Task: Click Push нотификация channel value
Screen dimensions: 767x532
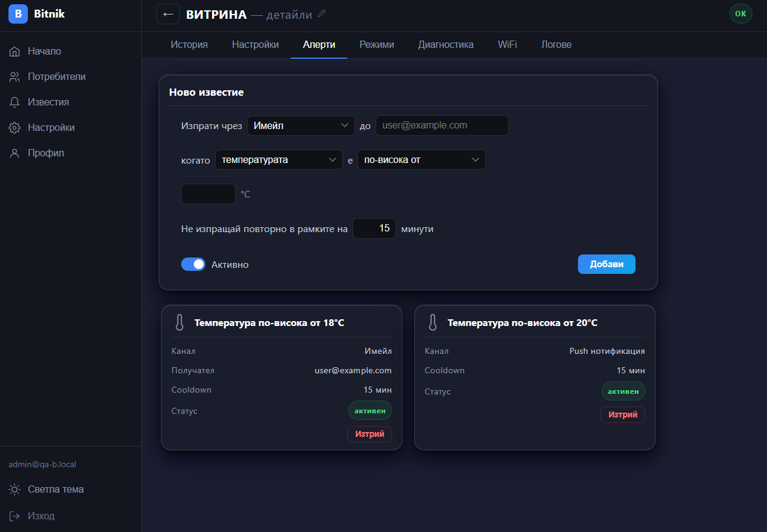Action: click(x=607, y=351)
